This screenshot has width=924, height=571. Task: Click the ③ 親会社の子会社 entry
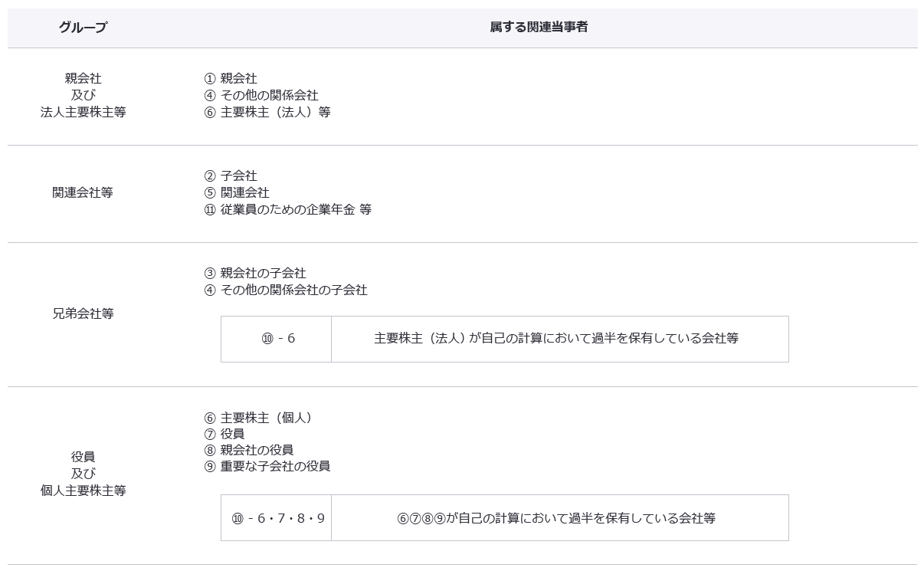[x=255, y=274]
